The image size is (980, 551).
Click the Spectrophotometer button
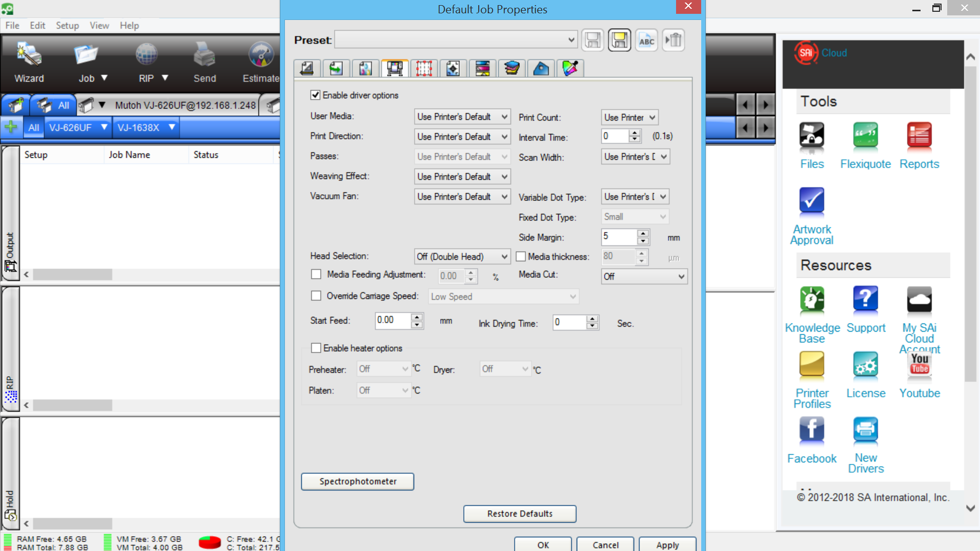pos(358,481)
